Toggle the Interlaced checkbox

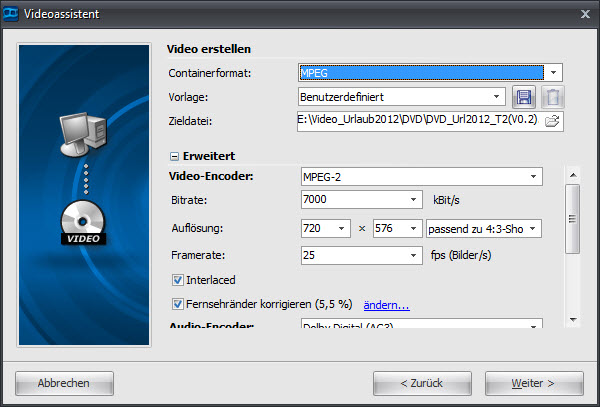pos(178,280)
